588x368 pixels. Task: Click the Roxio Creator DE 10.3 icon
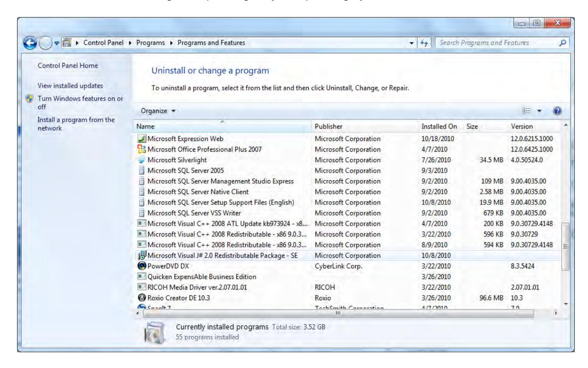click(141, 298)
